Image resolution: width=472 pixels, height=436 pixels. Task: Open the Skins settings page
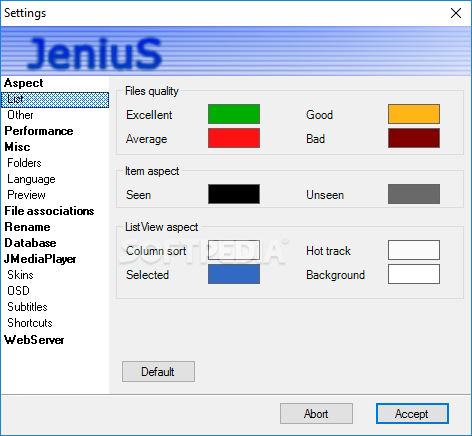click(20, 275)
